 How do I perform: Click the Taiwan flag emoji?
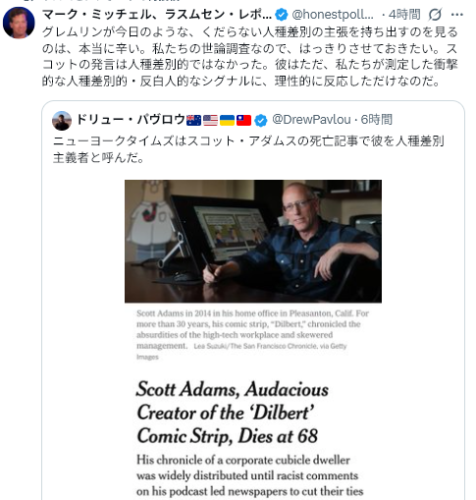tap(244, 120)
